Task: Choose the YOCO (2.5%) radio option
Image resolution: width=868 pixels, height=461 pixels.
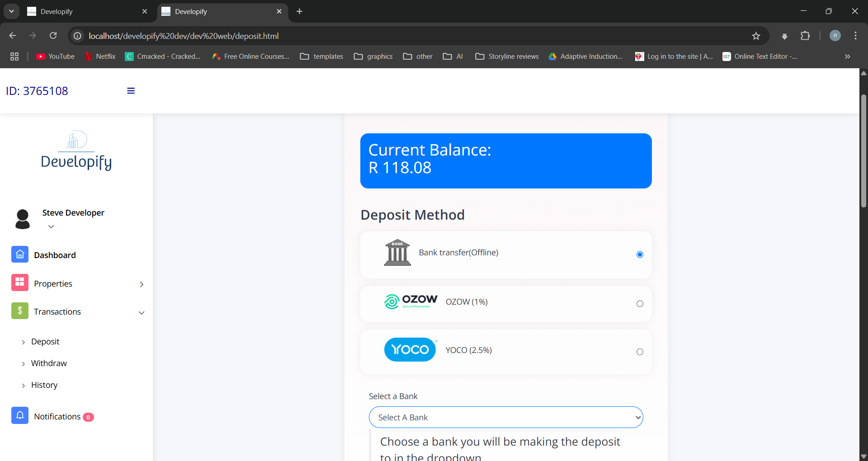Action: coord(640,352)
